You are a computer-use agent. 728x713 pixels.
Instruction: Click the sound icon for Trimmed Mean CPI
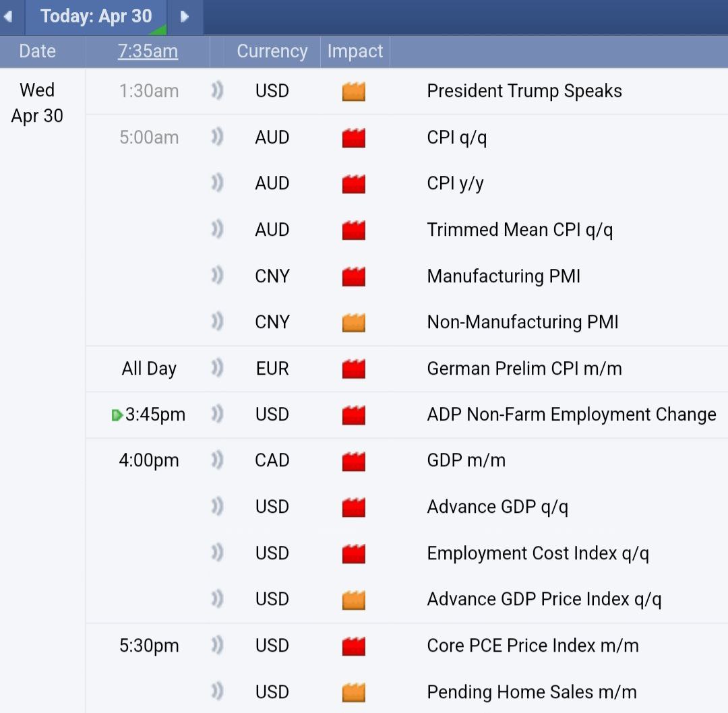click(217, 229)
